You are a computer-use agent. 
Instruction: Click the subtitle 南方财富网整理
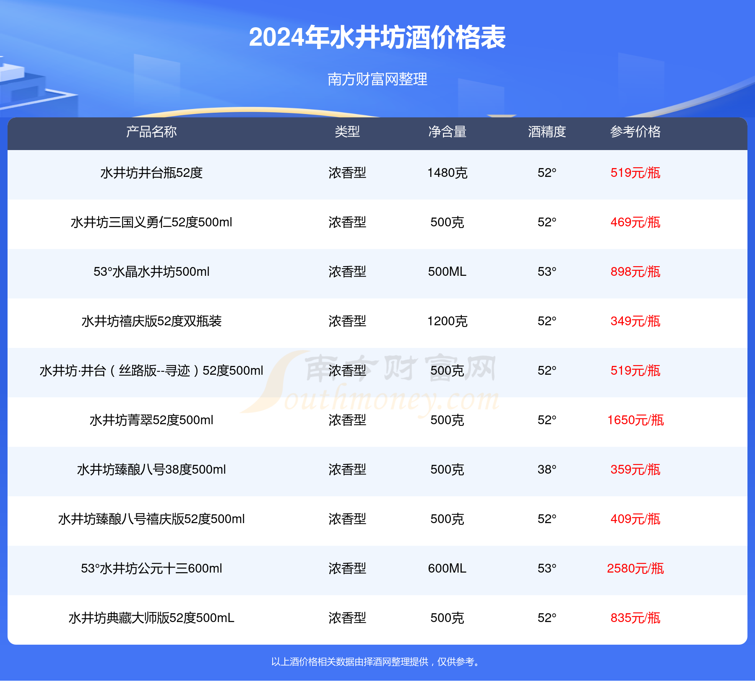click(377, 79)
